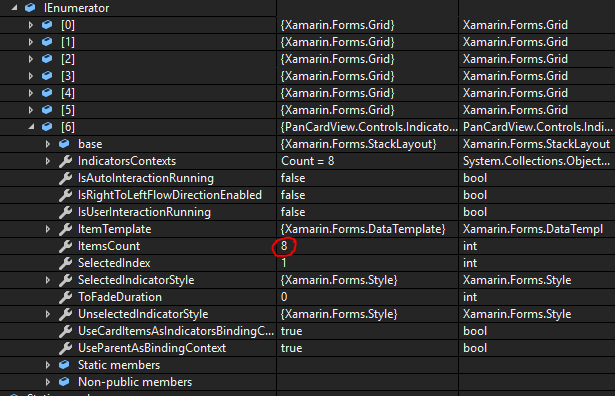The height and width of the screenshot is (396, 615).
Task: Click the 'Count = 8' value
Action: pos(308,161)
